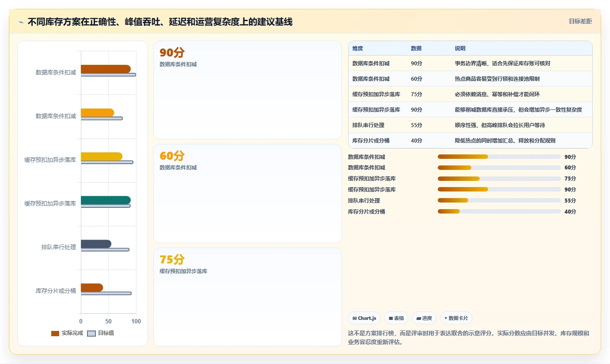The height and width of the screenshot is (364, 610).
Task: Click the teal 缓存预扣加异步落库 chart bar
Action: coord(106,200)
